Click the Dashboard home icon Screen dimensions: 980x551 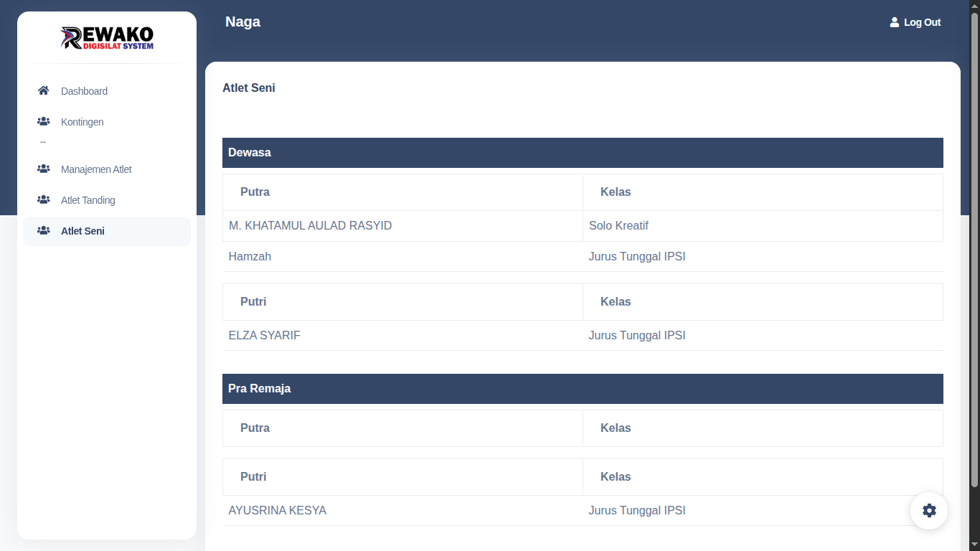(x=43, y=91)
